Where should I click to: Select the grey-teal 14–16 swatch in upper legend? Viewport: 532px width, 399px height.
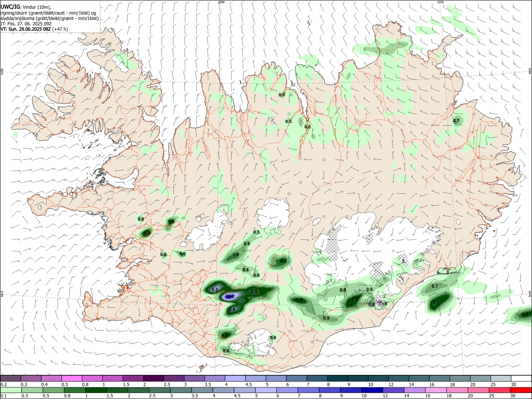[x=419, y=378]
